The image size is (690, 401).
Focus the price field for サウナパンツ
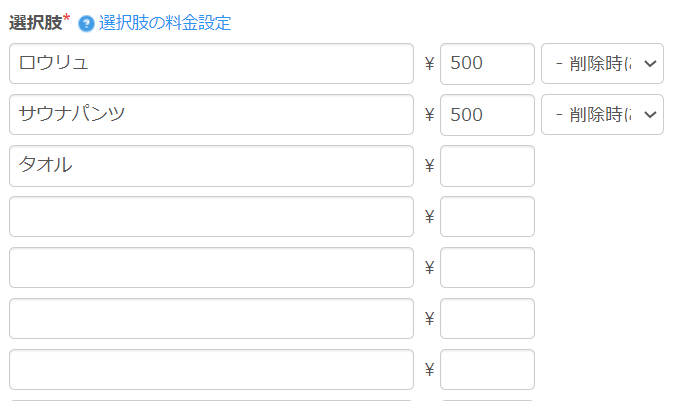click(487, 115)
